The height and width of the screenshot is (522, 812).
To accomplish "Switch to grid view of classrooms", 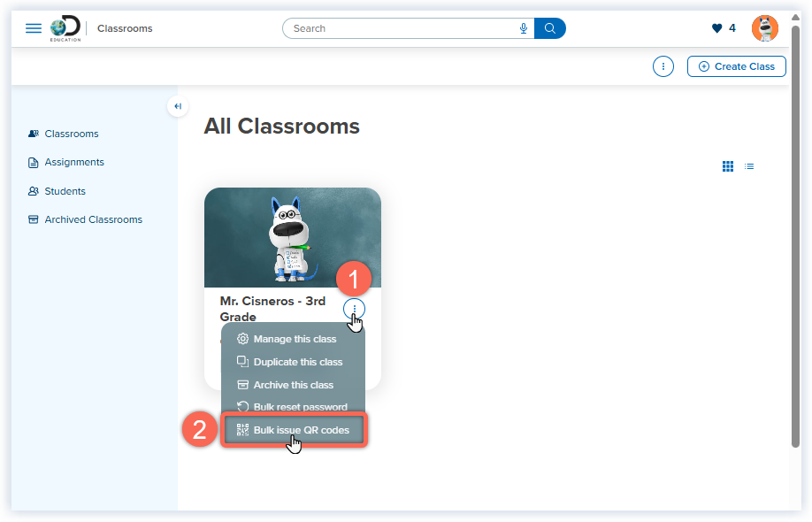I will click(x=728, y=165).
